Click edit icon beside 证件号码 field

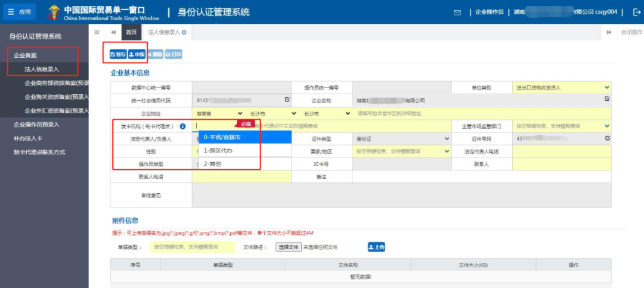pos(608,138)
